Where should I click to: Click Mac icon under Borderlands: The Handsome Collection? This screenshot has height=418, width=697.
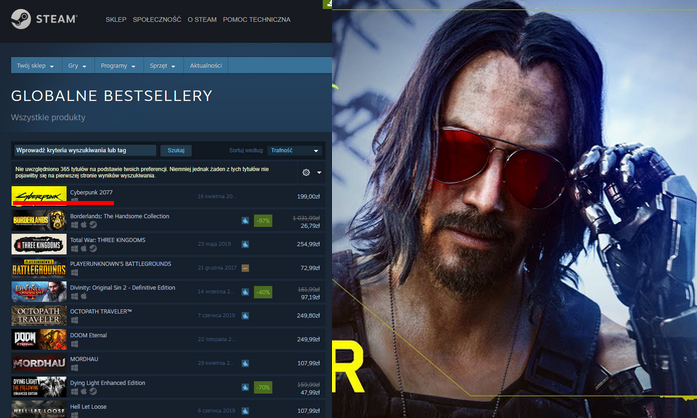84,225
